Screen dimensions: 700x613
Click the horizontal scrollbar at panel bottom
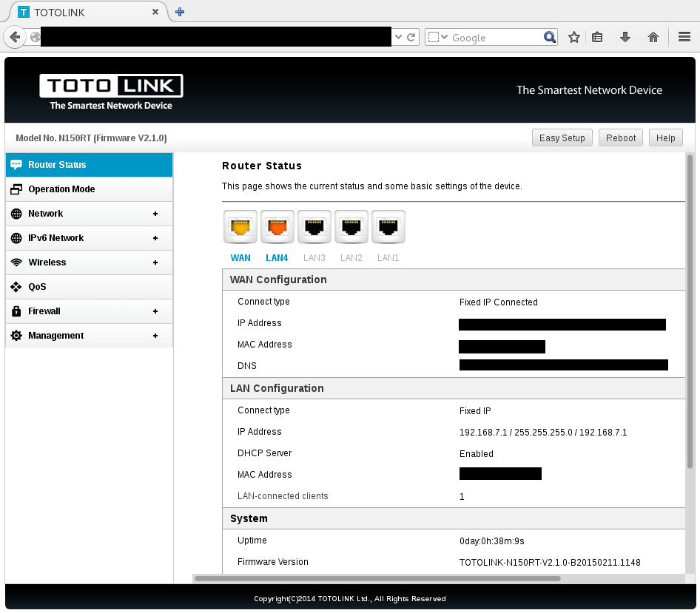tap(377, 579)
